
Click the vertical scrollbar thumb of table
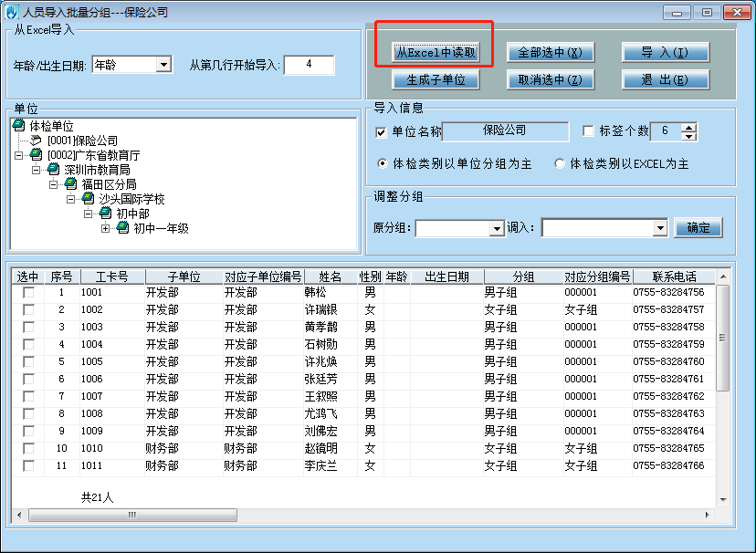click(722, 338)
